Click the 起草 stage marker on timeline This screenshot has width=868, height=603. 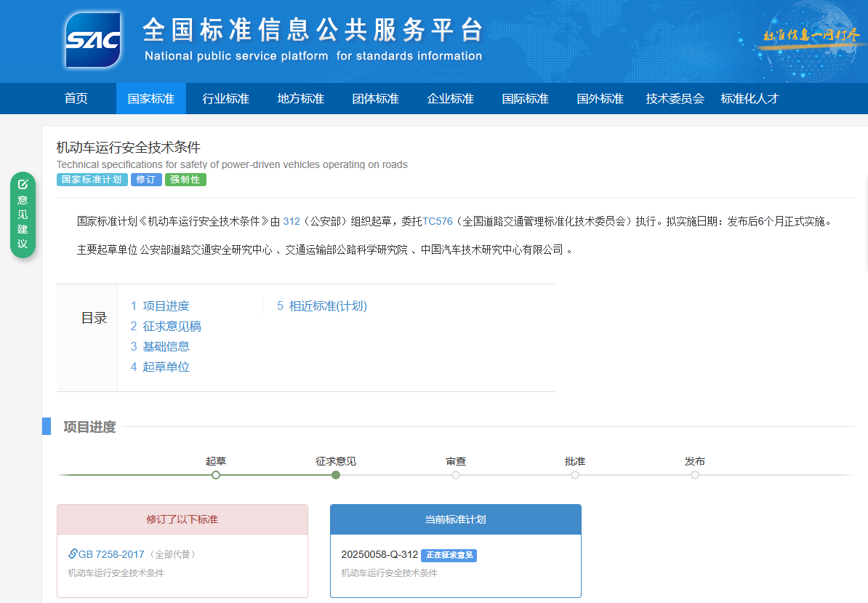click(x=216, y=475)
